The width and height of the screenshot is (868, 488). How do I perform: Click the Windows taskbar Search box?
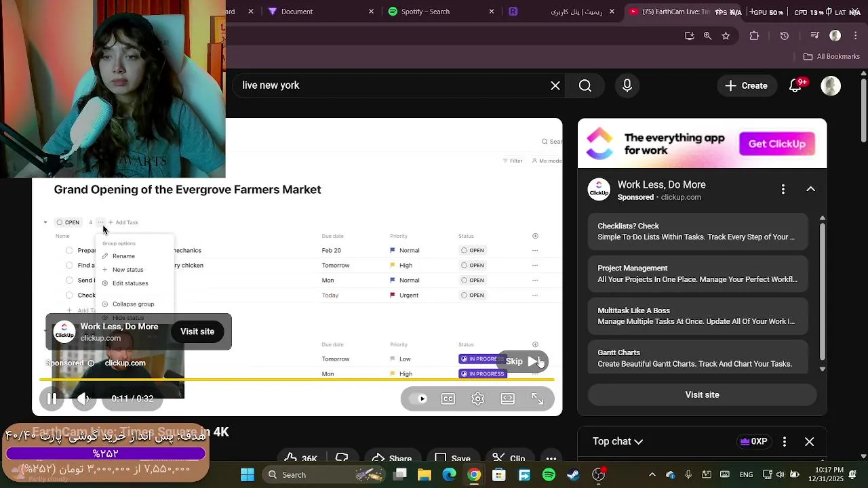tap(324, 474)
